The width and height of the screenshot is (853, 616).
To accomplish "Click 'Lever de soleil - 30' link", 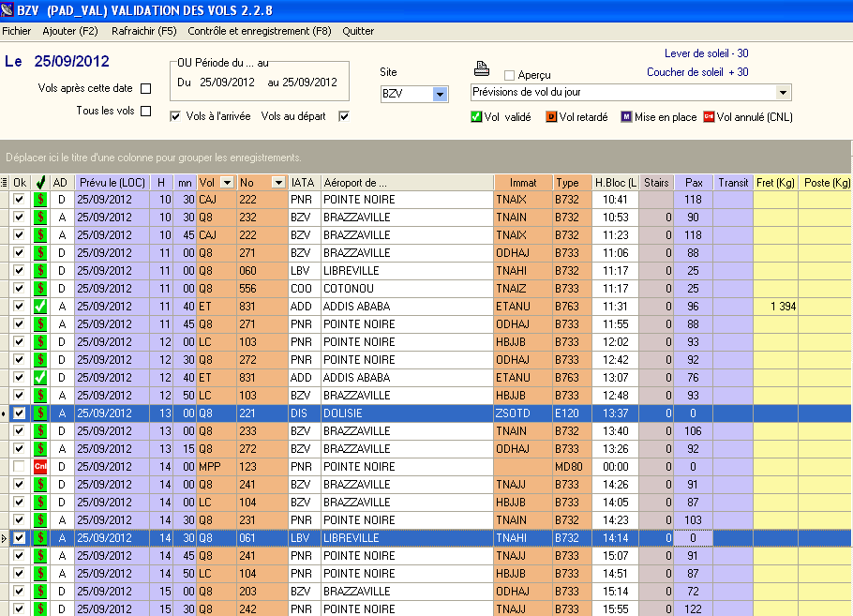I will [x=706, y=54].
